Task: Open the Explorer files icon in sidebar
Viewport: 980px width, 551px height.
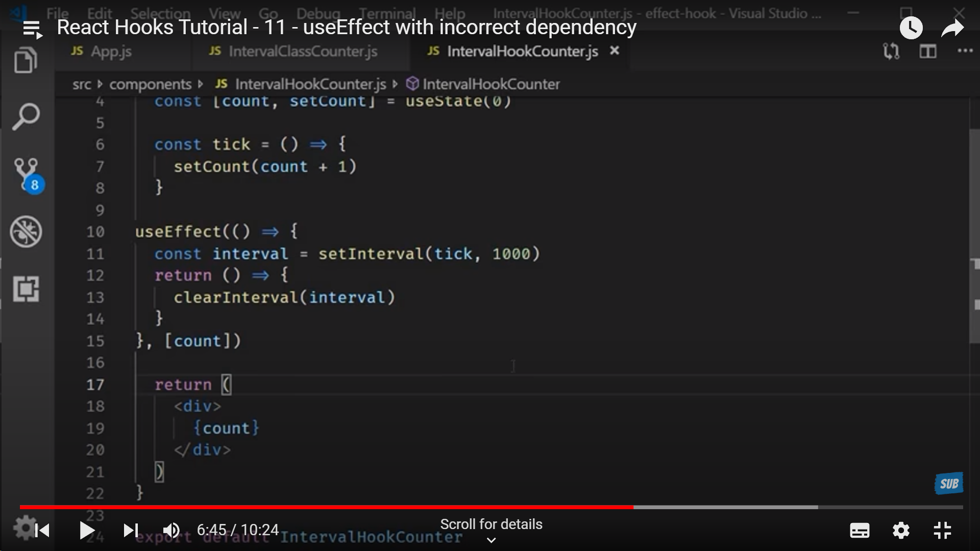Action: pos(26,60)
